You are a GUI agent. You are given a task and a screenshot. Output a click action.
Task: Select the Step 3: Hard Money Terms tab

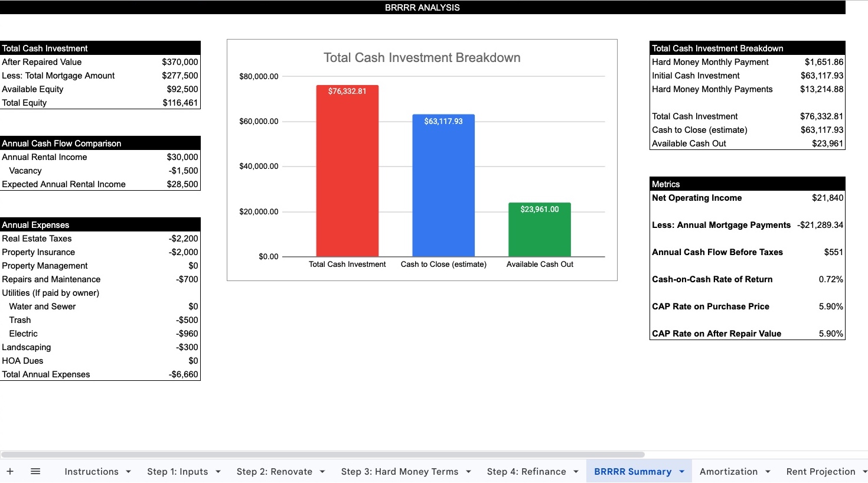(x=399, y=471)
